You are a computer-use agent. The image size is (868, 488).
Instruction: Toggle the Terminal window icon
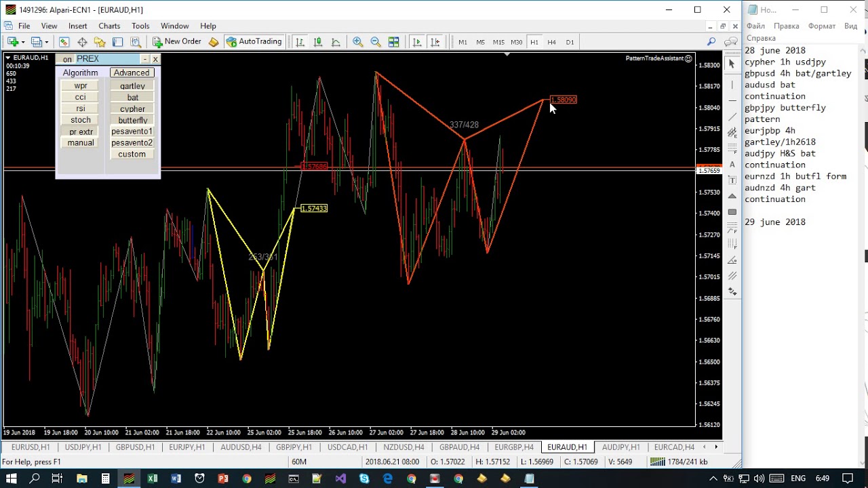117,42
